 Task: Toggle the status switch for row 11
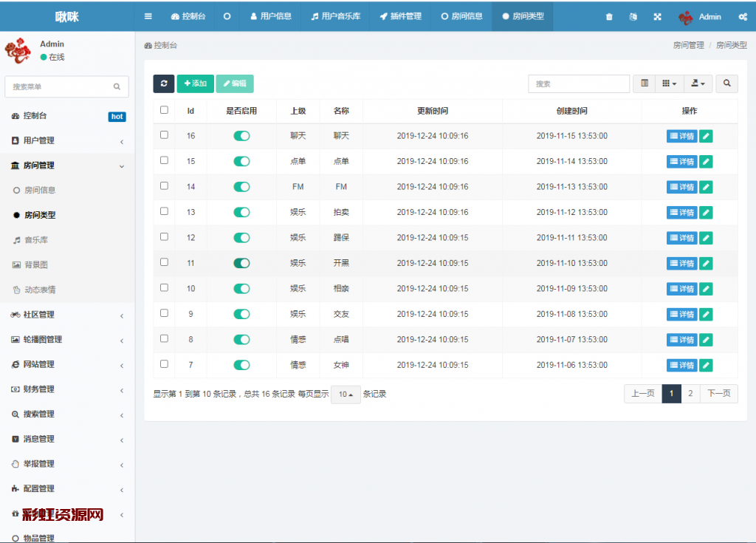pos(241,263)
